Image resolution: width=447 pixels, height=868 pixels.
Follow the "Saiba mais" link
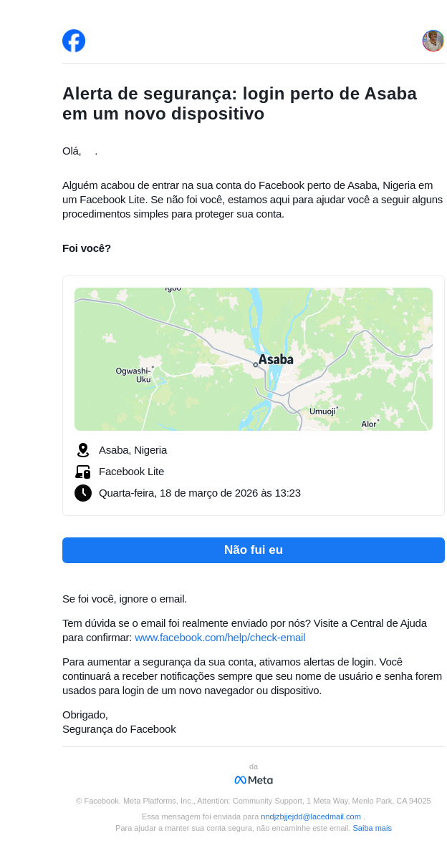coord(372,828)
